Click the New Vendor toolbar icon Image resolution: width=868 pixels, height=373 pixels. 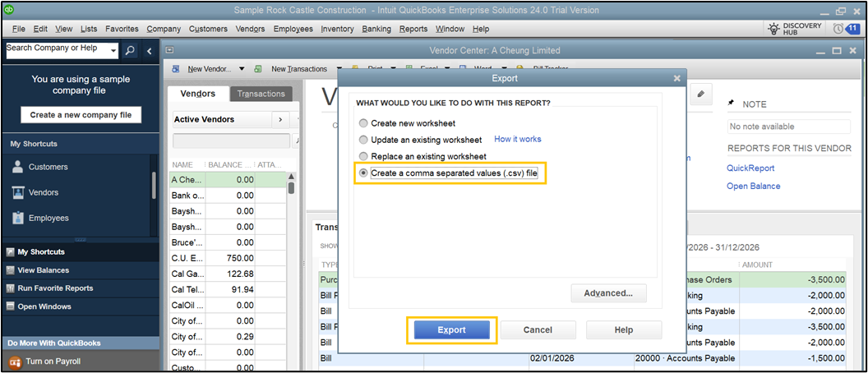pyautogui.click(x=177, y=69)
